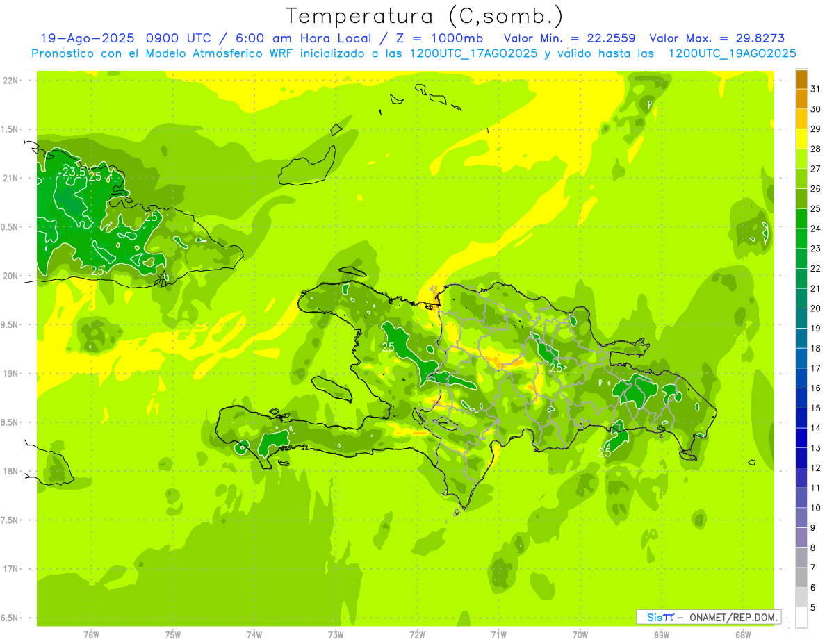Image resolution: width=834 pixels, height=644 pixels.
Task: Click the 'Sisπ' logo text
Action: pyautogui.click(x=660, y=617)
